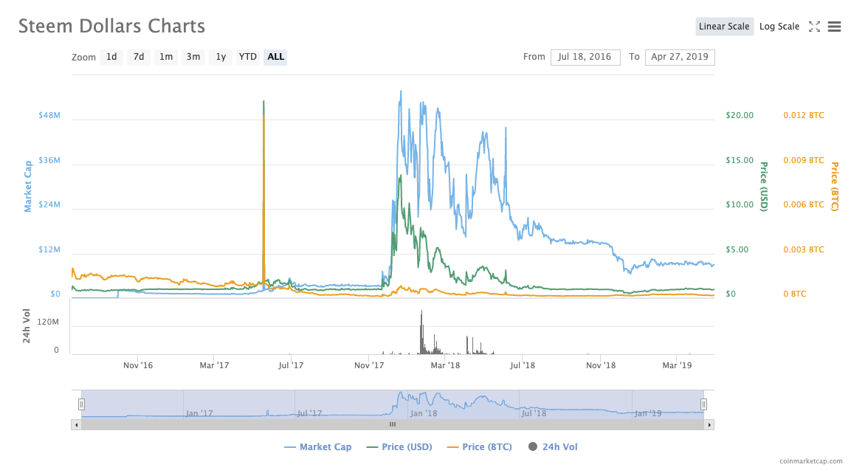Click the navigator scrollbar left arrow
The height and width of the screenshot is (473, 868).
pos(77,425)
